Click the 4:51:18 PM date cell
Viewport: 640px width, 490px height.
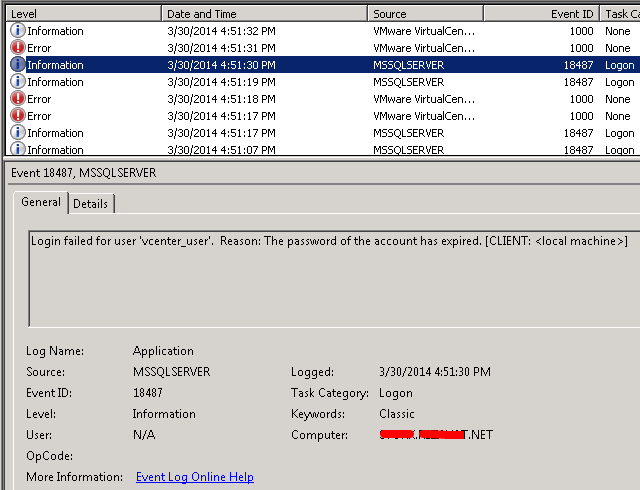pyautogui.click(x=221, y=99)
